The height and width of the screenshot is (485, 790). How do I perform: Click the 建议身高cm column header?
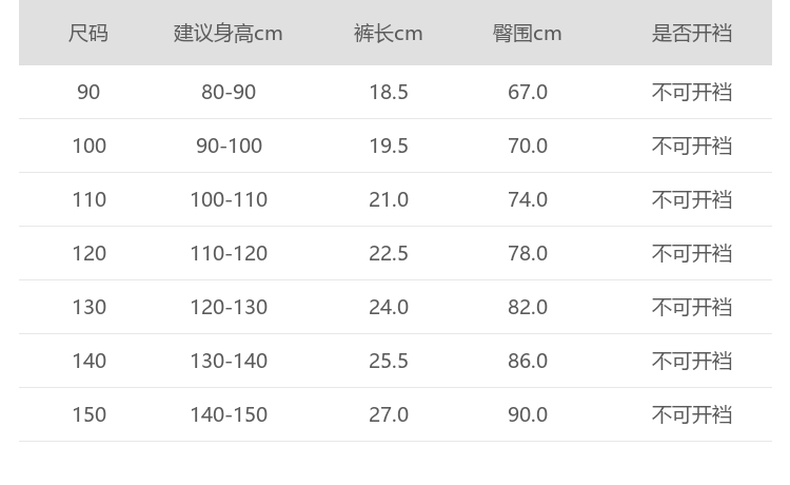[x=228, y=33]
